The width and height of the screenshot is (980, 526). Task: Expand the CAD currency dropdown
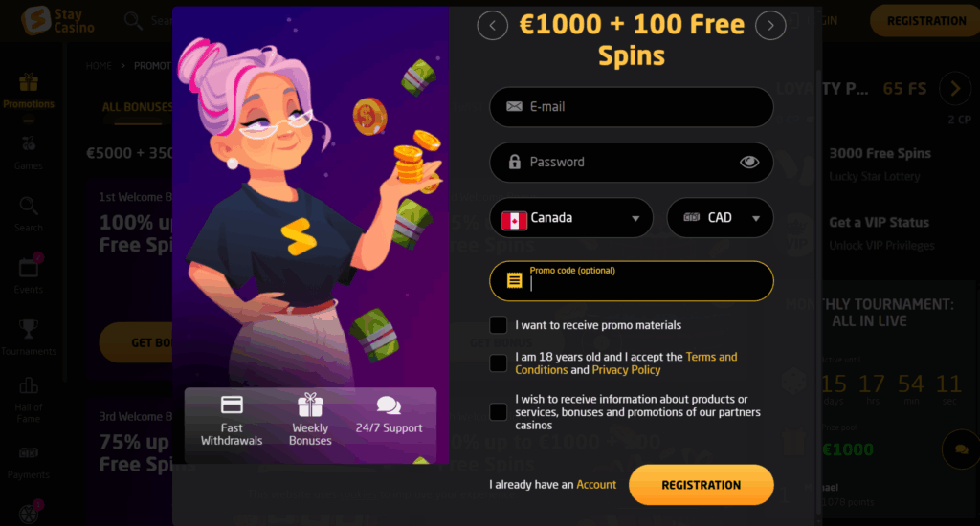tap(720, 218)
